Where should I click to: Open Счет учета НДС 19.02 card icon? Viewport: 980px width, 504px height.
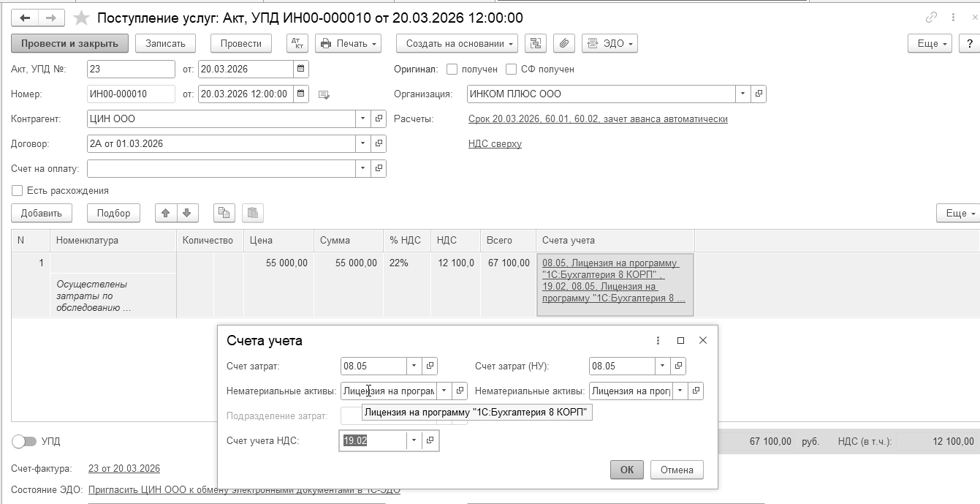coord(430,440)
